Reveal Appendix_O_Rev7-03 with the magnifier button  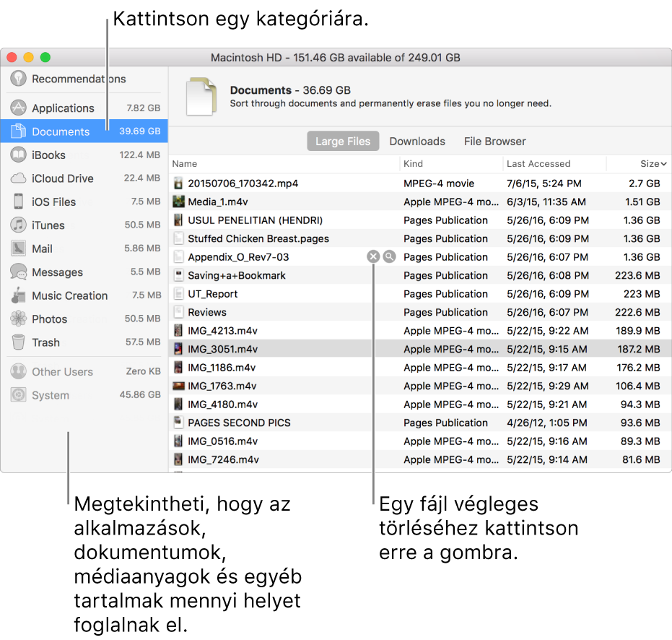pyautogui.click(x=389, y=257)
